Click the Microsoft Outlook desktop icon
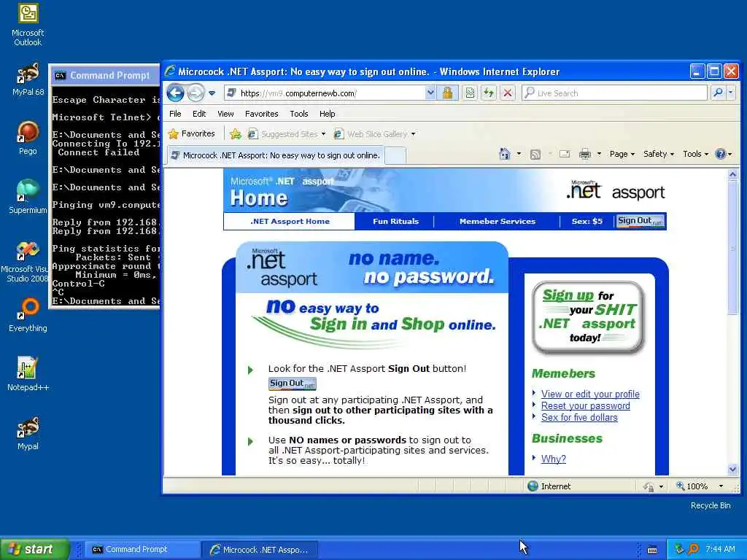747x560 pixels. (28, 24)
